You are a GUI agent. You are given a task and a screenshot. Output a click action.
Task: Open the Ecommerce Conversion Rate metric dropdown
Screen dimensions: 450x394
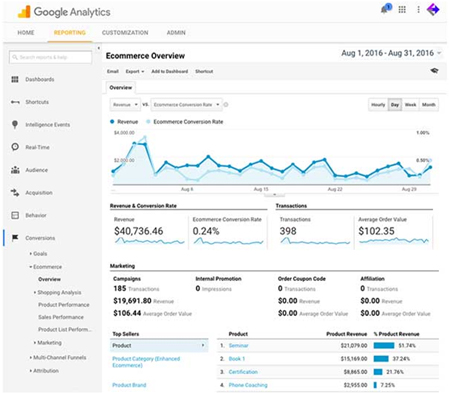186,105
